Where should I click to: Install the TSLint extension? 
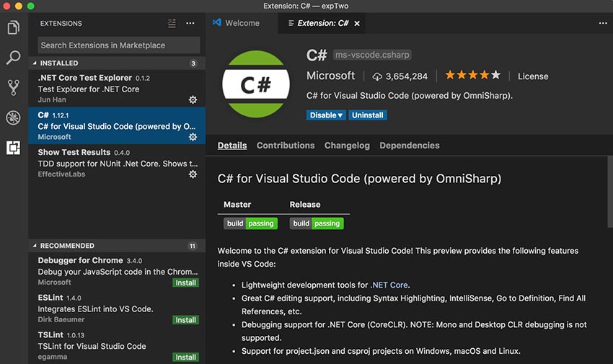pos(185,357)
